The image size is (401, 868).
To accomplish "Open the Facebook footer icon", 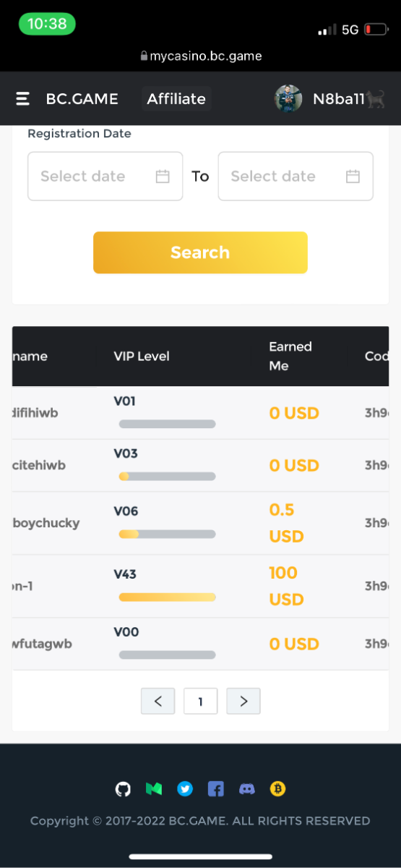I will tap(216, 788).
